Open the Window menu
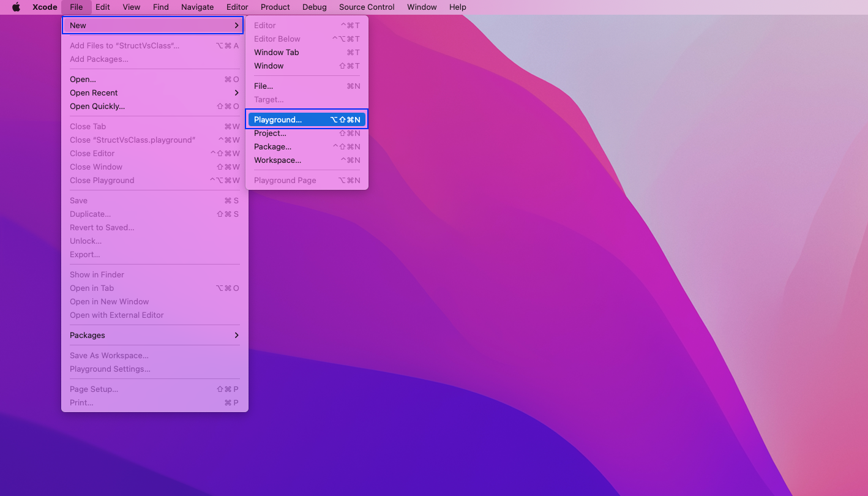 422,7
